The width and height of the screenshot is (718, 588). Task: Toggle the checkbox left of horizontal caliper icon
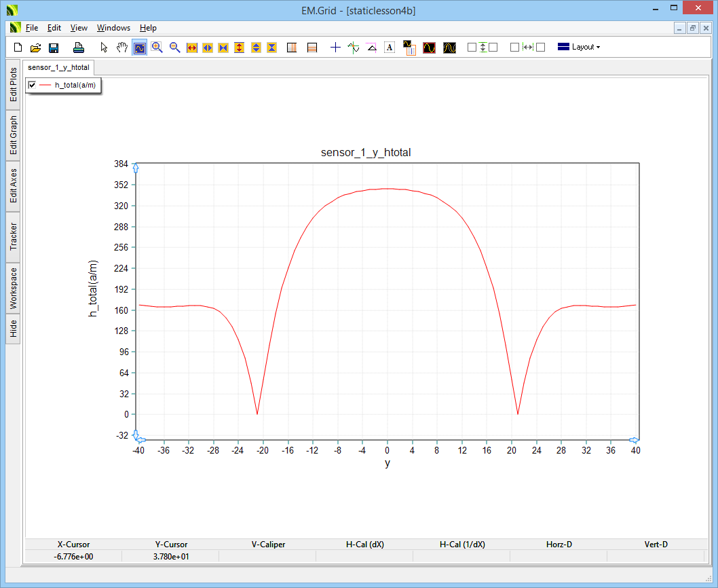[x=514, y=48]
